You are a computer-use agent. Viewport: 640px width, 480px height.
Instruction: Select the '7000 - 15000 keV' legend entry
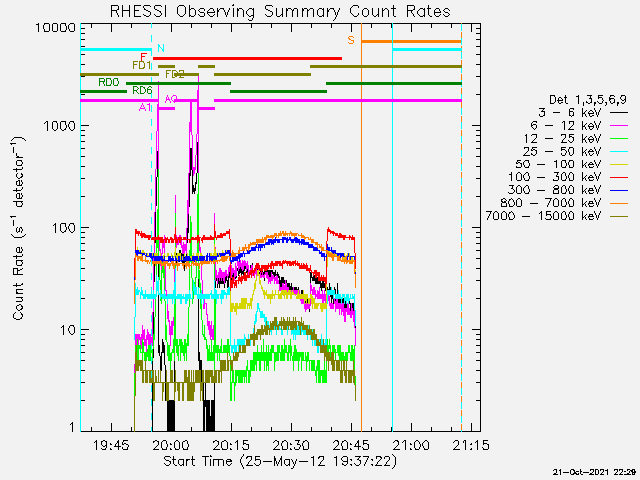pyautogui.click(x=557, y=216)
